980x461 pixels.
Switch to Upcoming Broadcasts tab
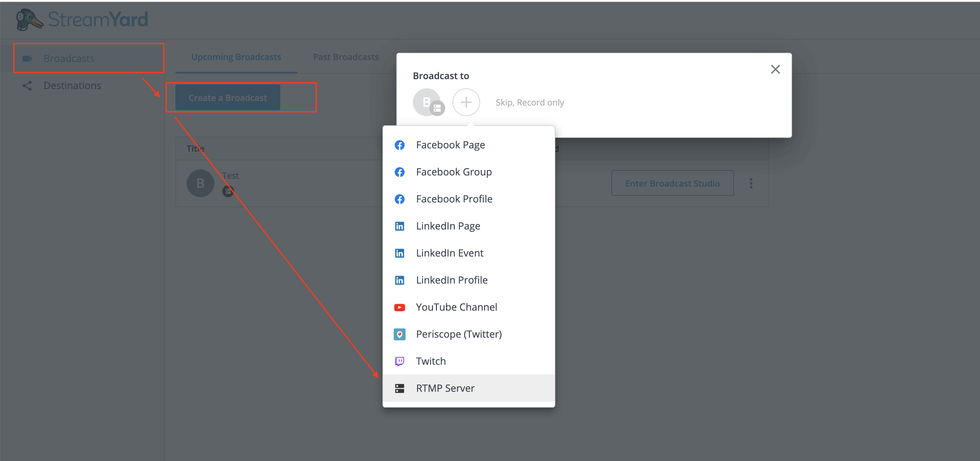pyautogui.click(x=236, y=57)
